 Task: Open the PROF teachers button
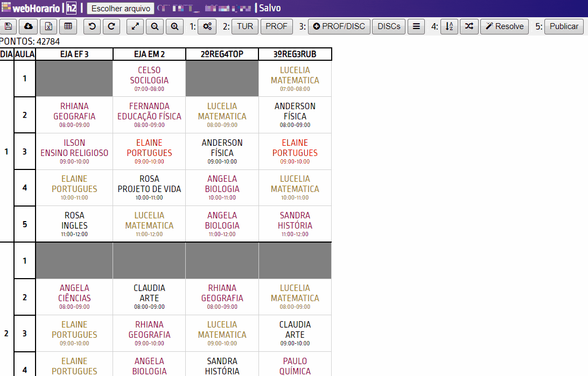click(276, 26)
